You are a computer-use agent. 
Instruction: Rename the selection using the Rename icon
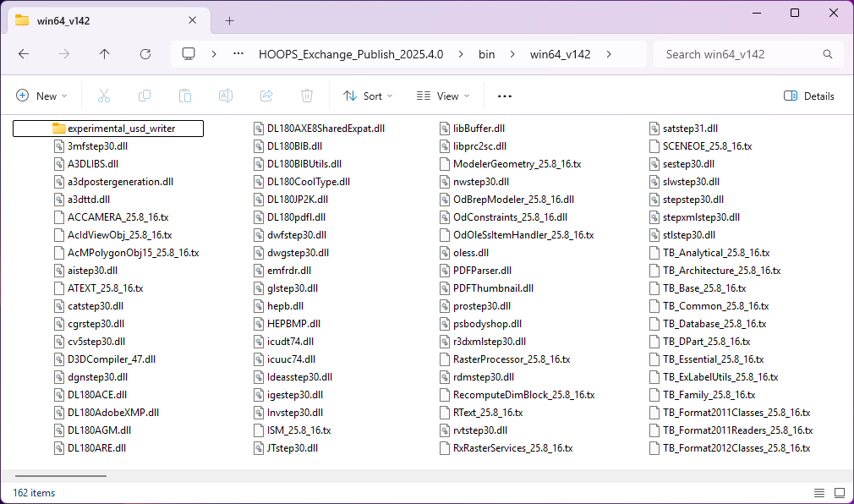tap(226, 96)
